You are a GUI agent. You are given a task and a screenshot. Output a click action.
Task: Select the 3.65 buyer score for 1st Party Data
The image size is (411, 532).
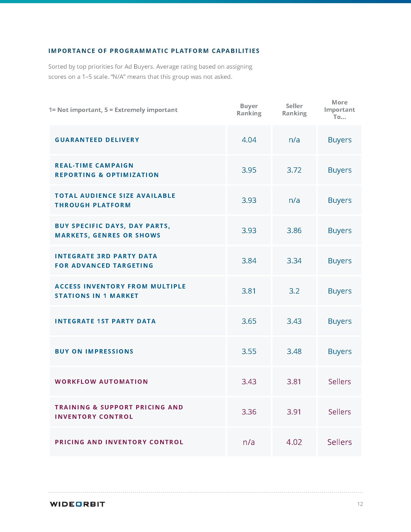point(249,321)
